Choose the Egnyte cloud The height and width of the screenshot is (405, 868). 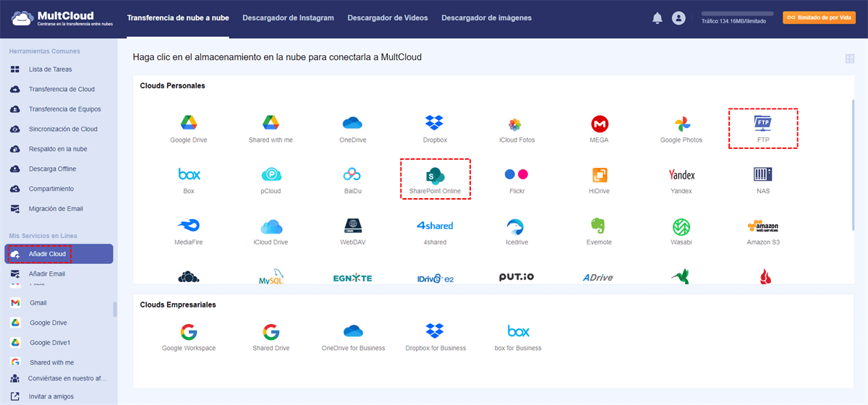pos(352,278)
